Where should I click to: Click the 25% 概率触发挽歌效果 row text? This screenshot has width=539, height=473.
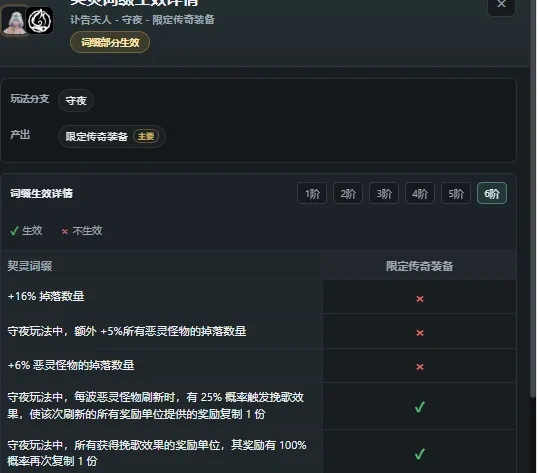pos(156,406)
